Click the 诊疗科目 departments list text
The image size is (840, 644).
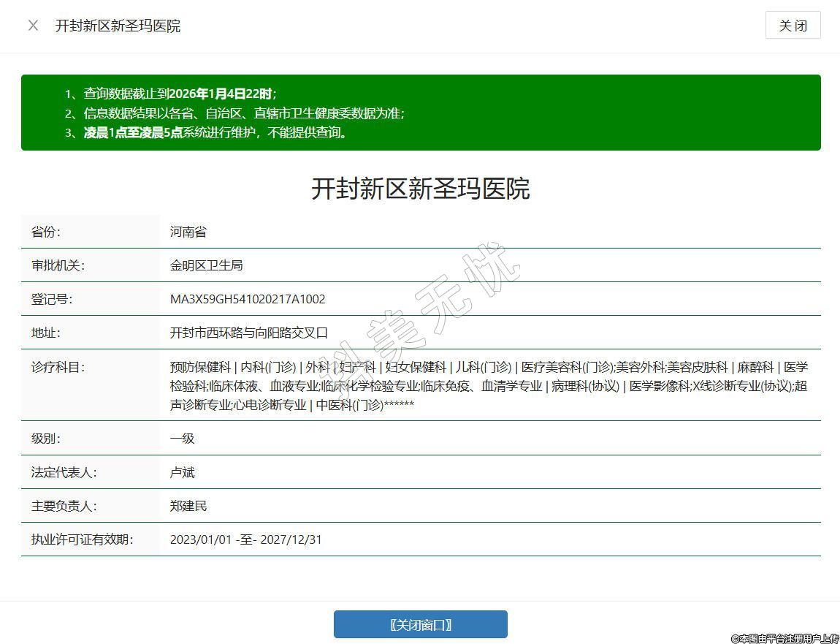488,386
